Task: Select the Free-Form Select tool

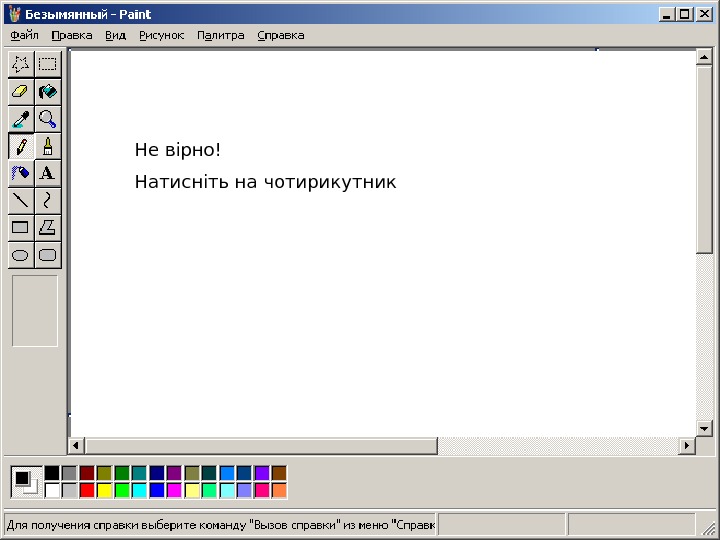Action: coord(21,65)
